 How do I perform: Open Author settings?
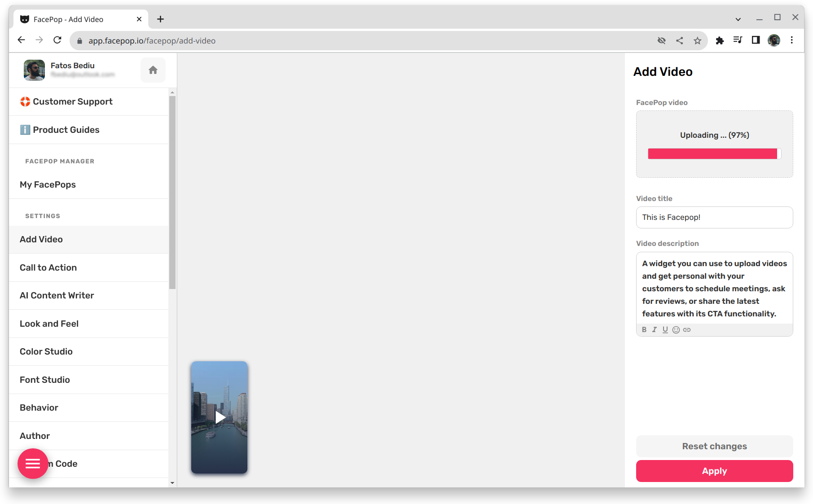(89, 436)
